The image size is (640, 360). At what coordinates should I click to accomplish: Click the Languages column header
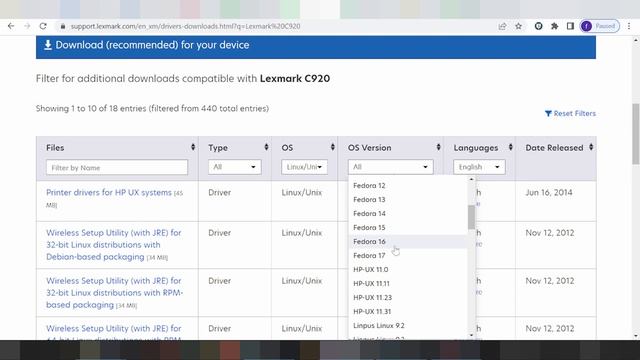pyautogui.click(x=476, y=148)
